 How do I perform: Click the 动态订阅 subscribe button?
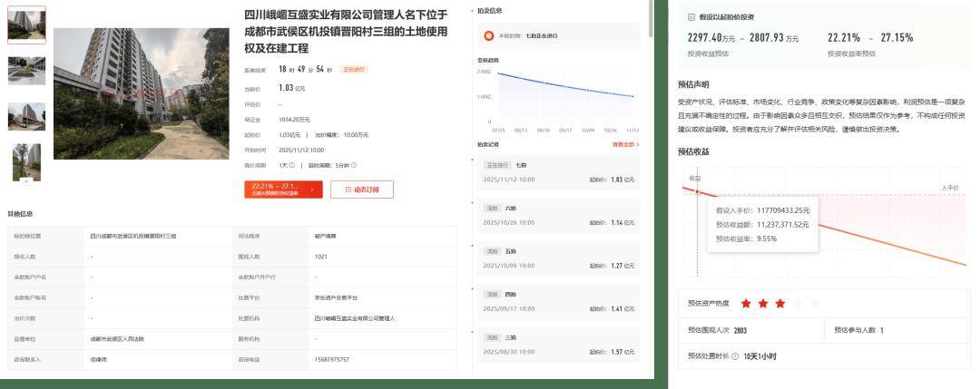[361, 190]
